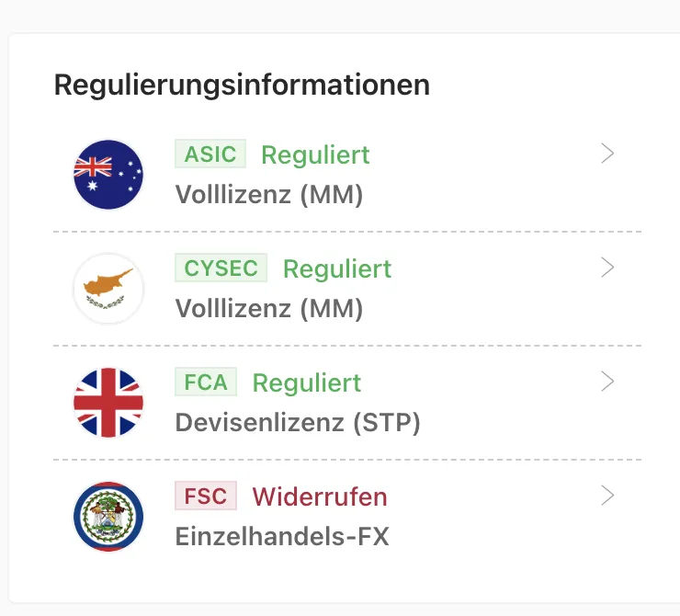Open the Reguliert status next to FCA

point(307,383)
